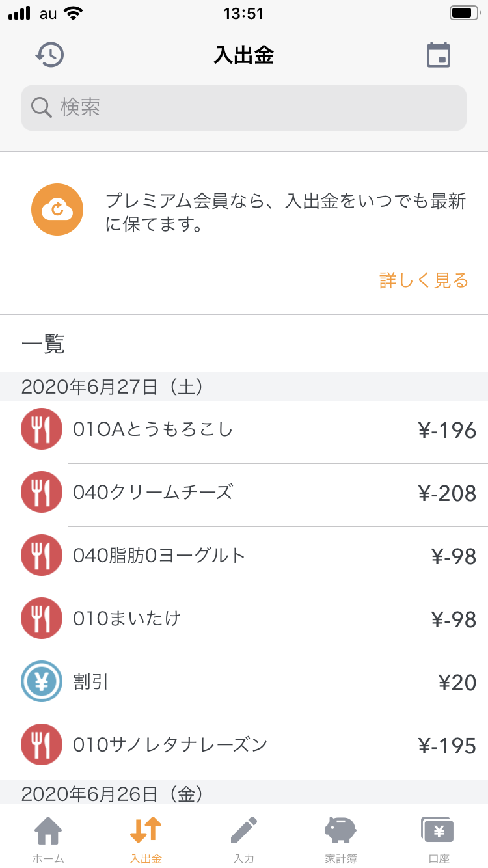This screenshot has height=868, width=488.
Task: Click the 検索 search field
Action: click(244, 107)
